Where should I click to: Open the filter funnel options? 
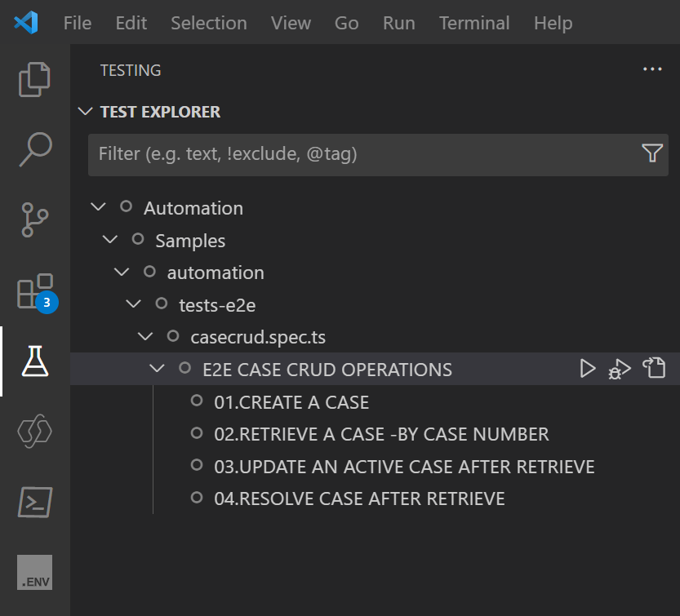(x=651, y=153)
